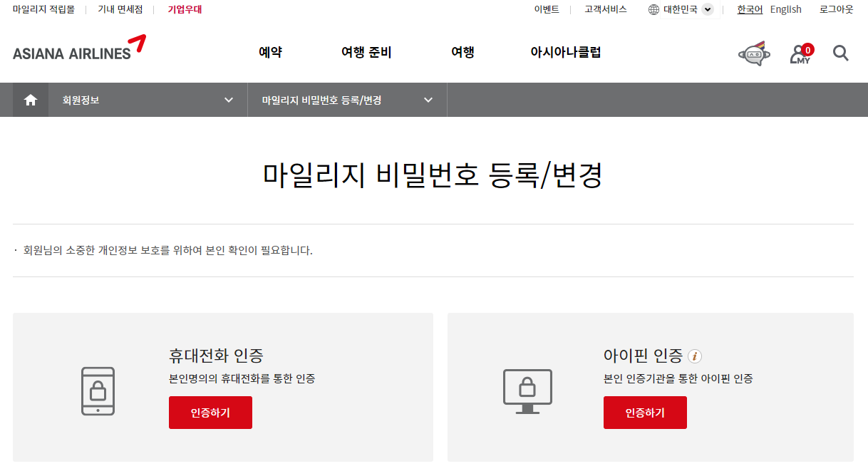This screenshot has height=476, width=868.
Task: Go to home via the house icon
Action: (x=30, y=99)
